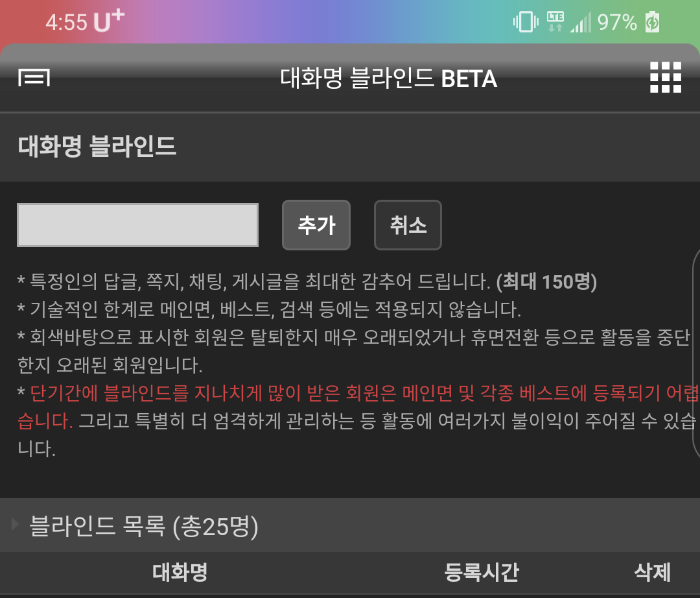Select the 삭제 column header
The height and width of the screenshot is (598, 700).
[x=652, y=572]
